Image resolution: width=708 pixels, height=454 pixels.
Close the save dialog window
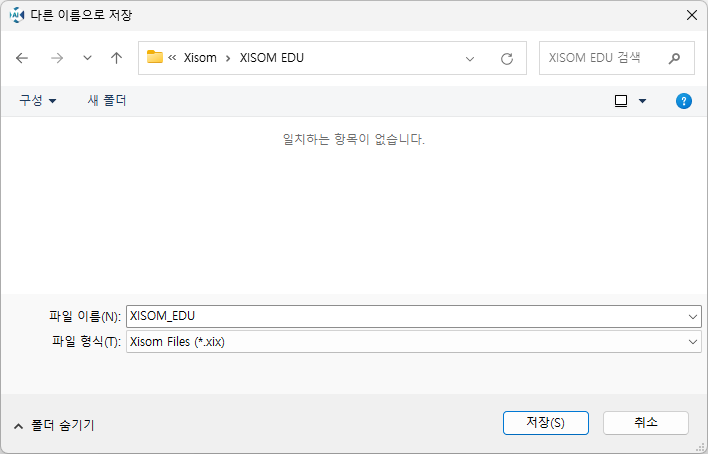point(692,15)
